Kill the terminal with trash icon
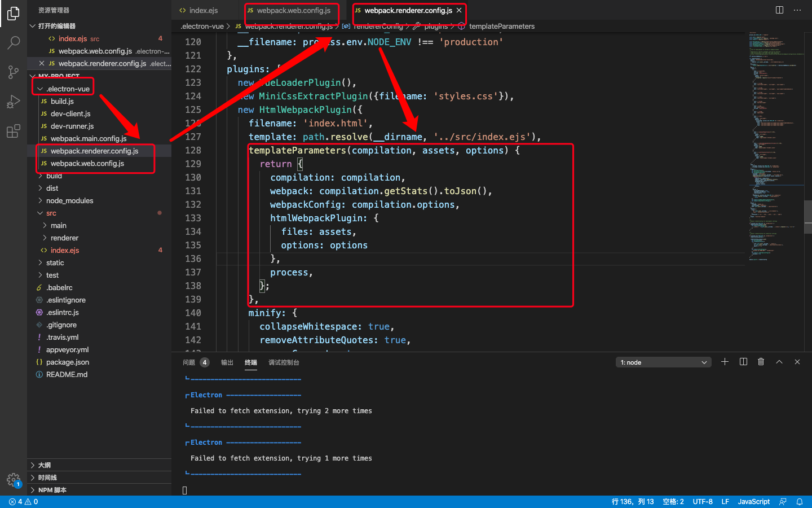Image resolution: width=812 pixels, height=508 pixels. 761,362
